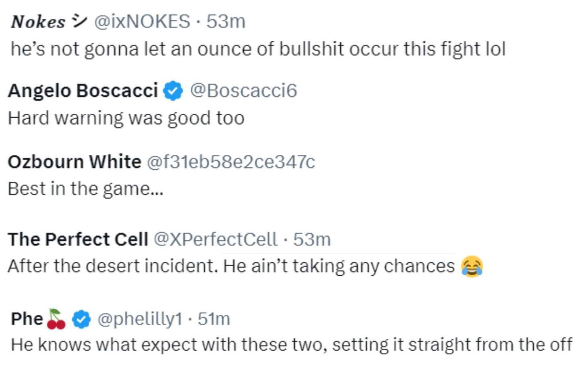This screenshot has height=368, width=588.
Task: Open the "Best in the game..." tweet text
Action: tap(85, 189)
